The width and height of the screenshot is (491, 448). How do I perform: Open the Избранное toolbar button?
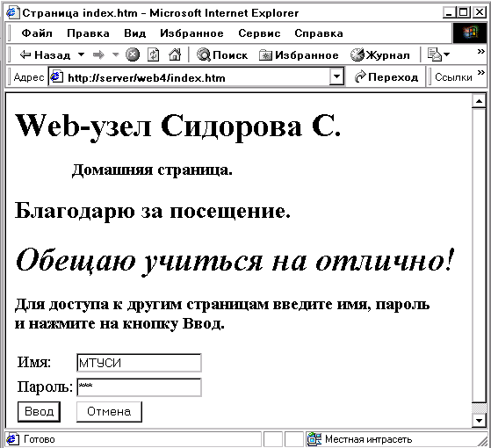[x=299, y=55]
